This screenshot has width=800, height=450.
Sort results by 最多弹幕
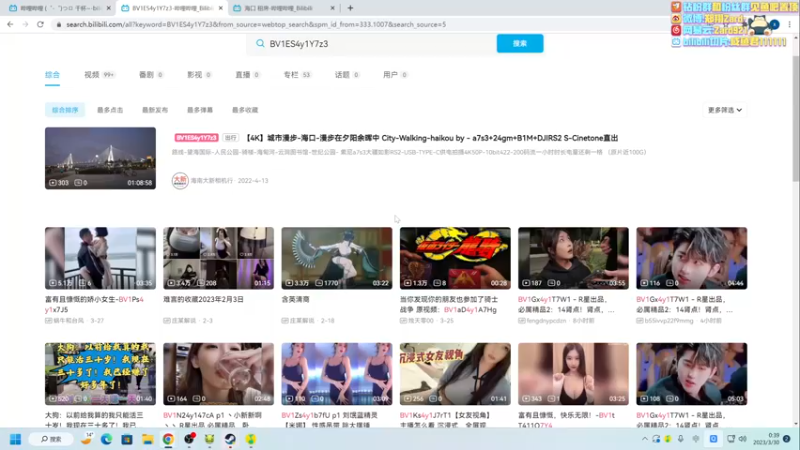tap(200, 110)
